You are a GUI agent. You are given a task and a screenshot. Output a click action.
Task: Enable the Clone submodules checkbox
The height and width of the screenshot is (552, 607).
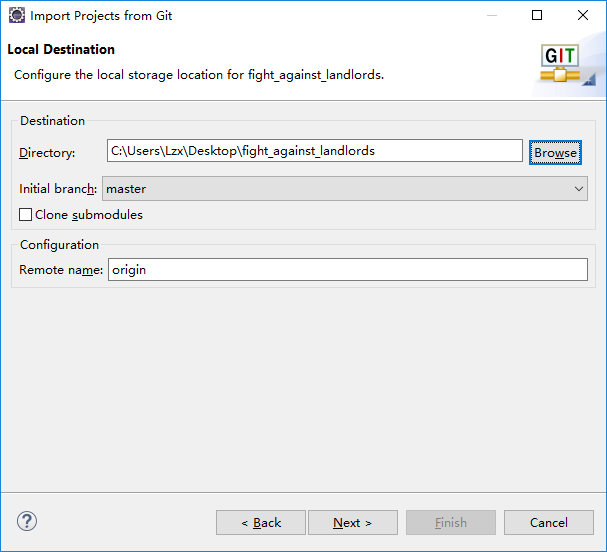(26, 214)
